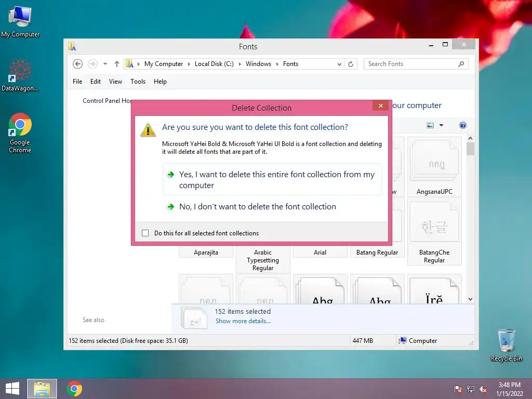Select Windows in the address path

pyautogui.click(x=258, y=64)
